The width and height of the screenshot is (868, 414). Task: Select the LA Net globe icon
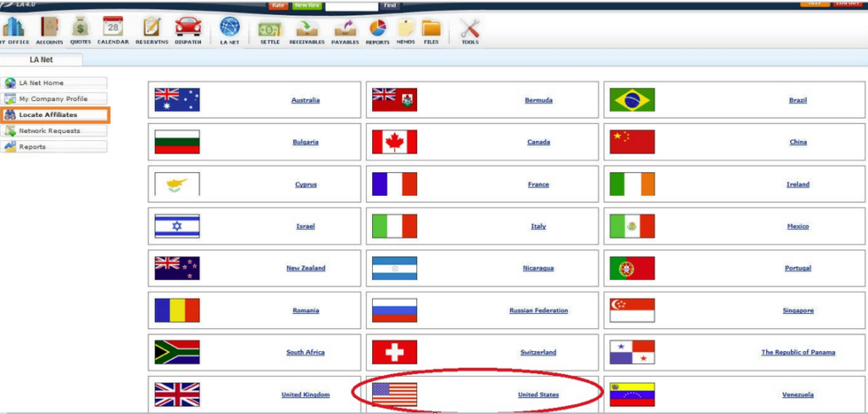[x=229, y=28]
